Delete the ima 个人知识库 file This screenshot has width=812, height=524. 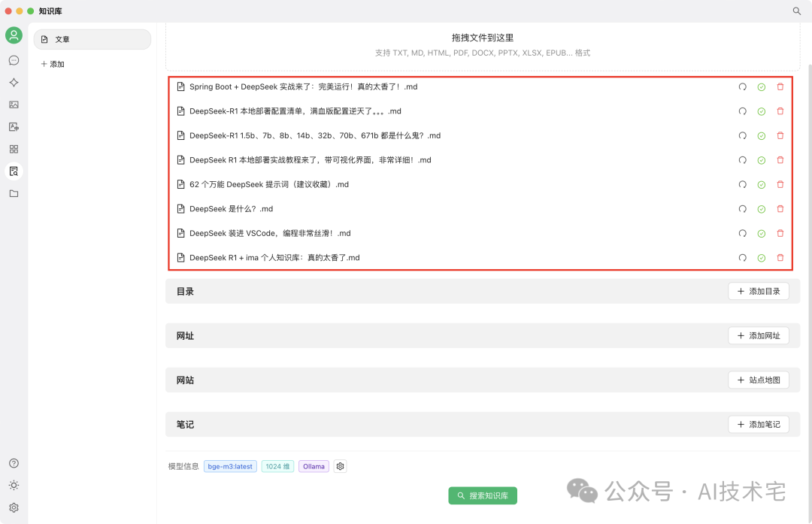coord(780,258)
